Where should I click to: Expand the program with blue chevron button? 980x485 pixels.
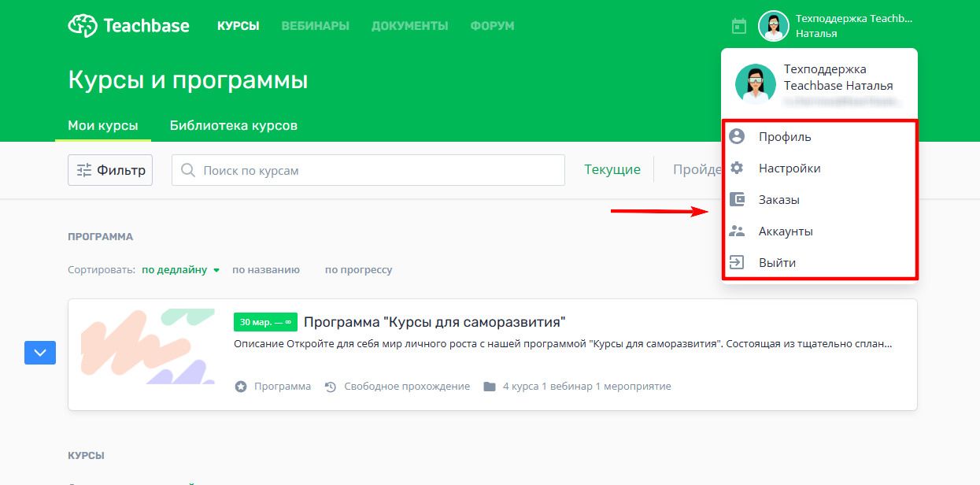click(x=40, y=352)
